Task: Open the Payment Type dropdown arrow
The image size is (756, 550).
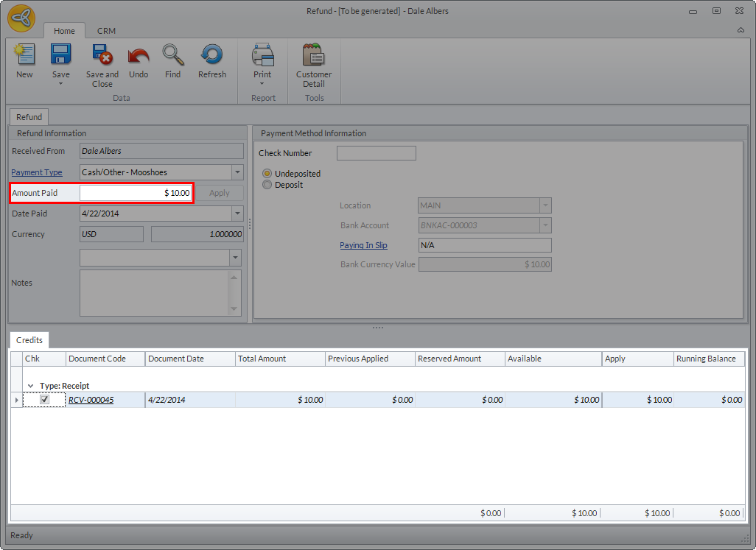Action: pyautogui.click(x=237, y=172)
